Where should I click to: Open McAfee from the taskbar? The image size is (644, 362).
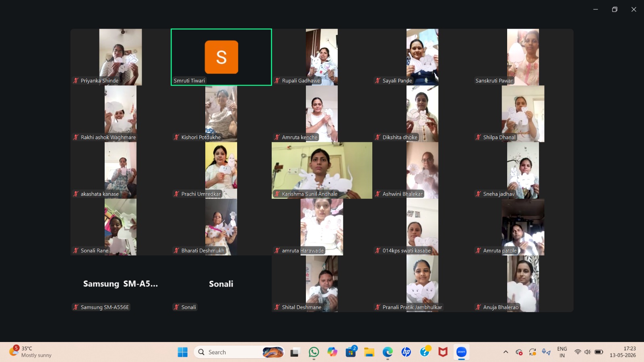[x=443, y=352]
